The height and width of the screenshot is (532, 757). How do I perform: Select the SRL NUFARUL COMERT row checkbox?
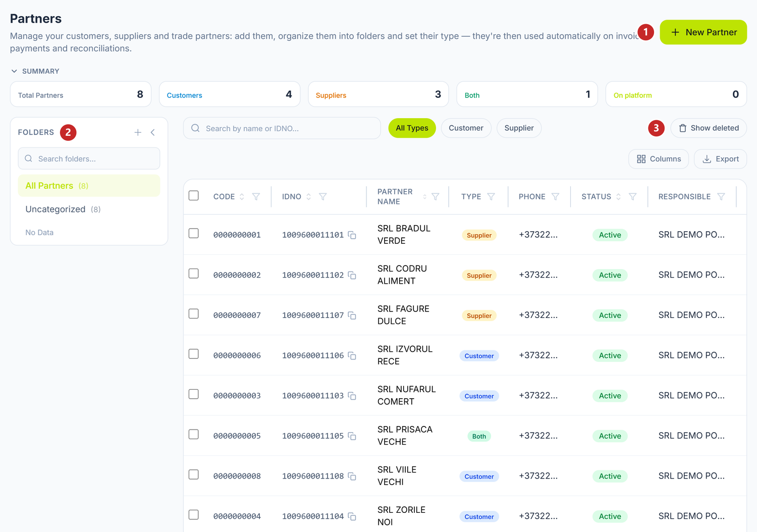[x=194, y=394]
